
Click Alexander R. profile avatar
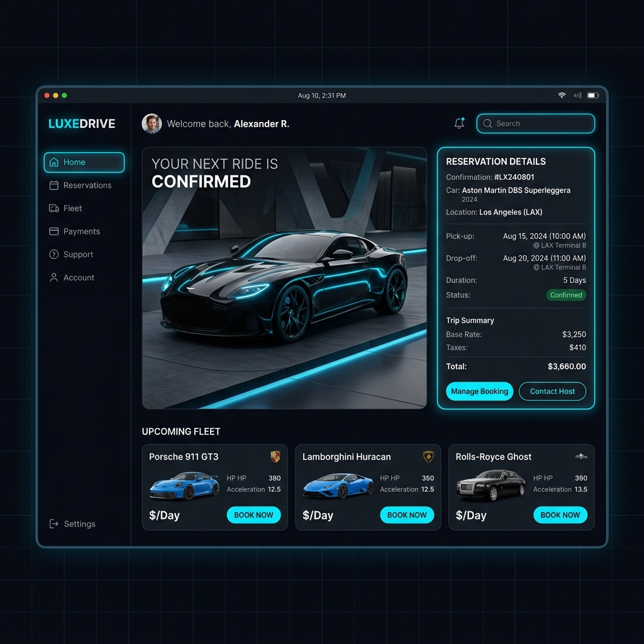coord(152,124)
